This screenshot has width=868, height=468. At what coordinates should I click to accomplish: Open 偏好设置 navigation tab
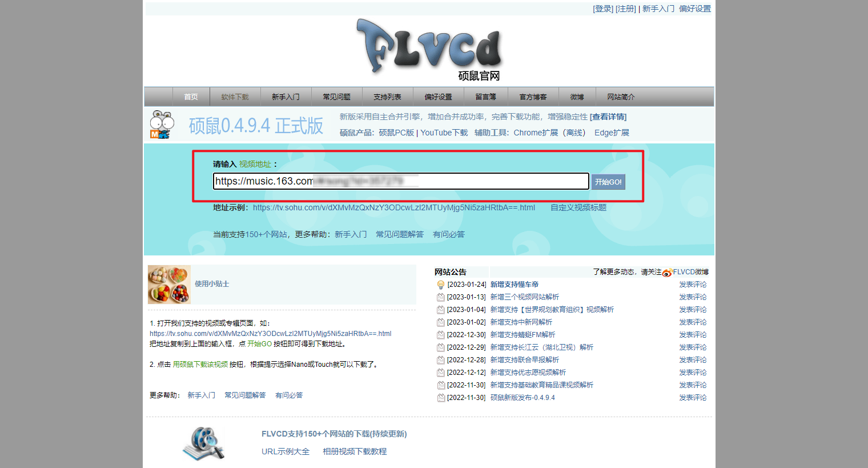pos(439,97)
